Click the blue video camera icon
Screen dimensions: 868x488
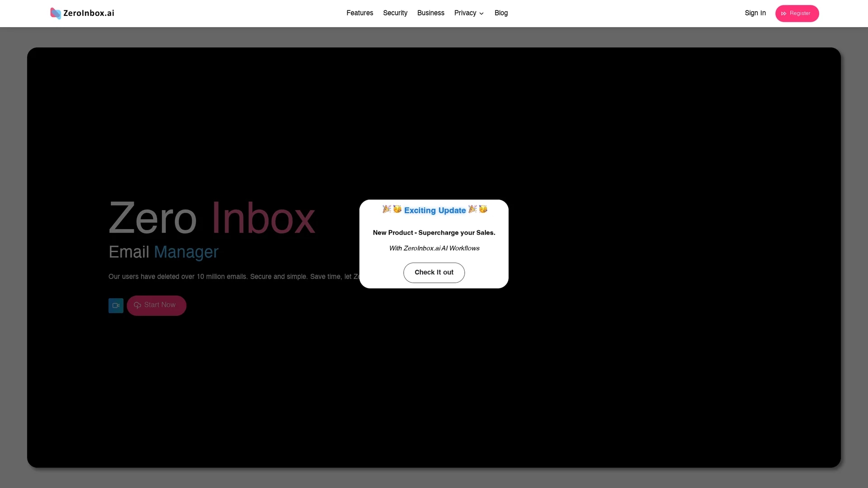(x=116, y=305)
